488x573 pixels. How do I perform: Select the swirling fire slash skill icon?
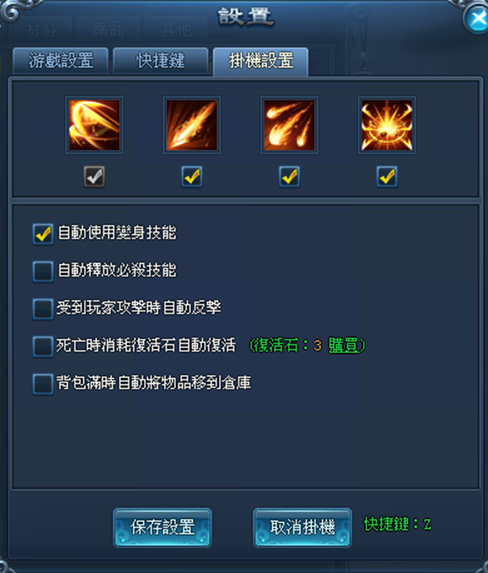[x=94, y=125]
